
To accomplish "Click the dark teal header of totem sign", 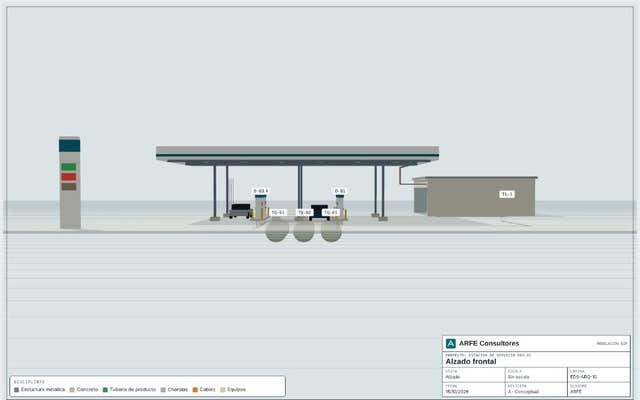I will [69, 146].
